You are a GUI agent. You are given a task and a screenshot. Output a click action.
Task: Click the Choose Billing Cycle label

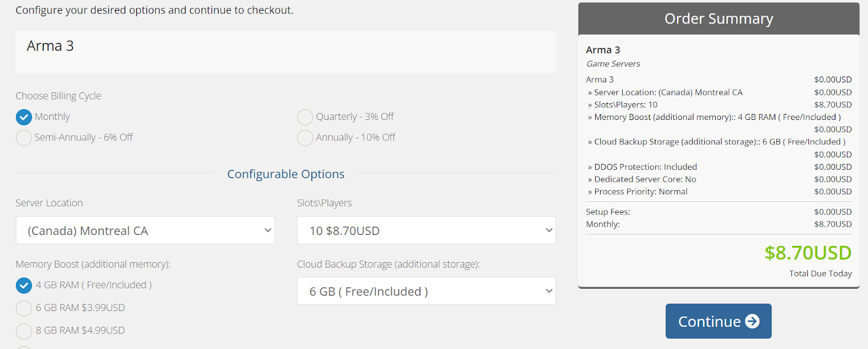(58, 96)
